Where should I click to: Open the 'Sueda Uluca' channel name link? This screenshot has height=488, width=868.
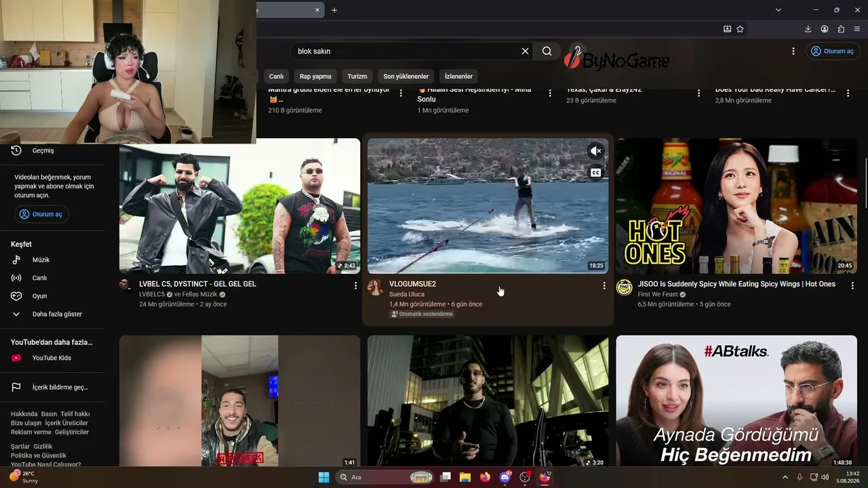click(407, 294)
